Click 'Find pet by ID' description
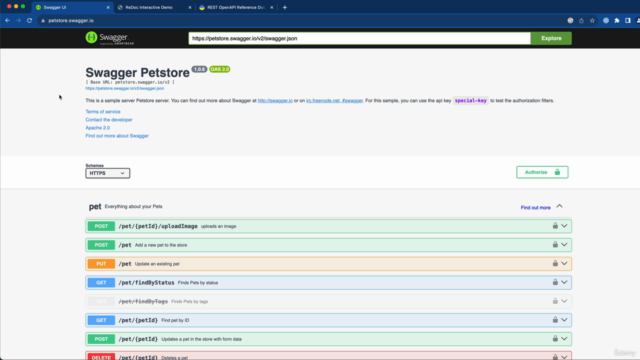This screenshot has width=640, height=360. (175, 320)
